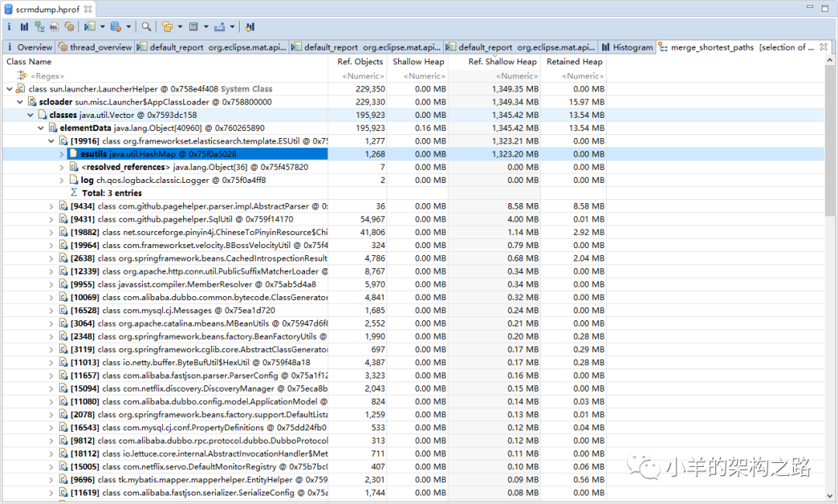This screenshot has height=504, width=838.
Task: Click the thread overview gear toolbar icon
Action: click(x=69, y=26)
